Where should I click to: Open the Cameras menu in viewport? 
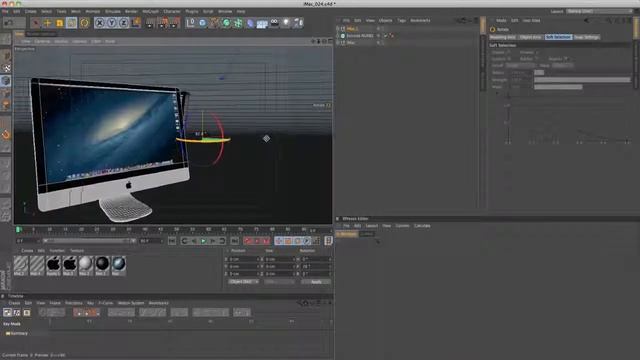tap(42, 41)
